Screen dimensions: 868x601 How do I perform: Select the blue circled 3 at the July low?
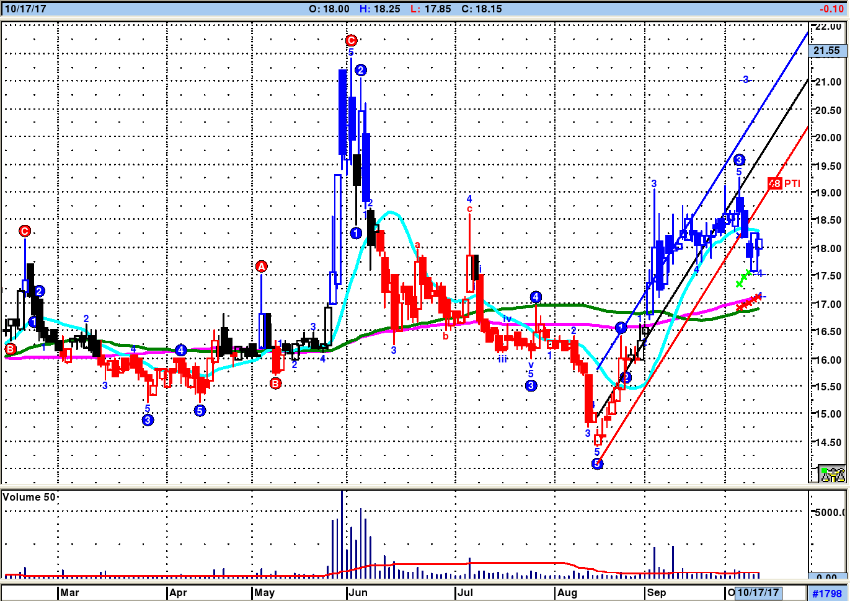[x=531, y=386]
